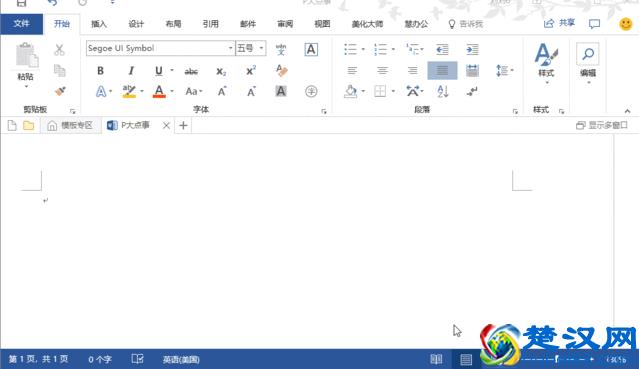Add character border with boxed A
The height and width of the screenshot is (369, 639).
[311, 50]
